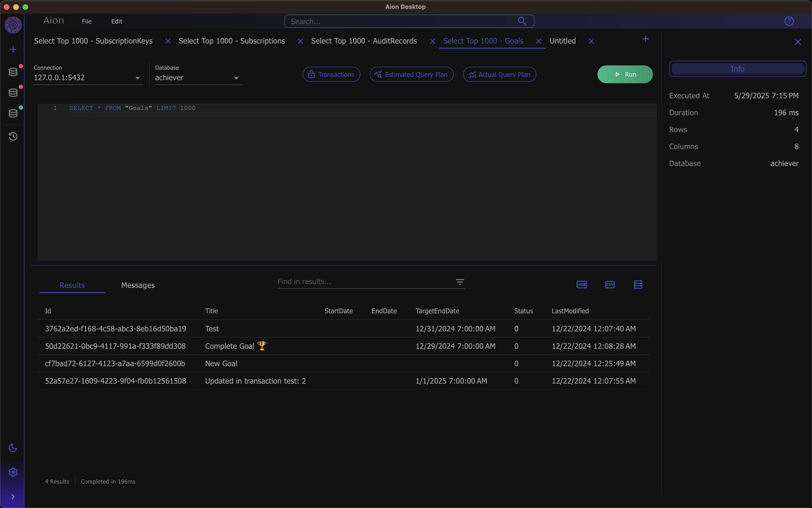Export results as CSV
This screenshot has height=508, width=812.
click(610, 285)
